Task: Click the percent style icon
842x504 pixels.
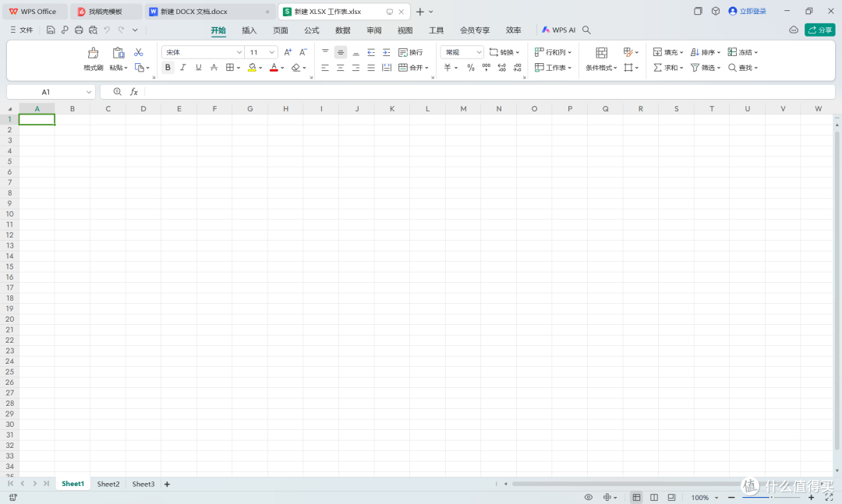Action: (470, 68)
